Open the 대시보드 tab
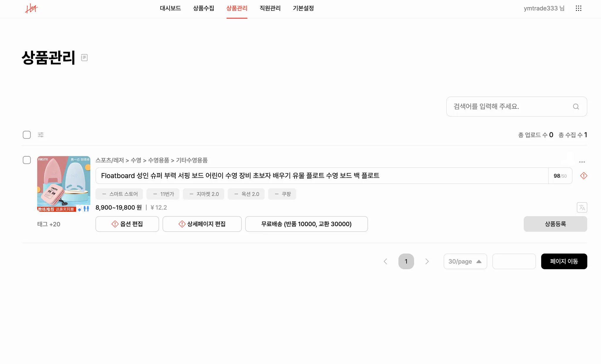The height and width of the screenshot is (364, 601). pos(170,8)
